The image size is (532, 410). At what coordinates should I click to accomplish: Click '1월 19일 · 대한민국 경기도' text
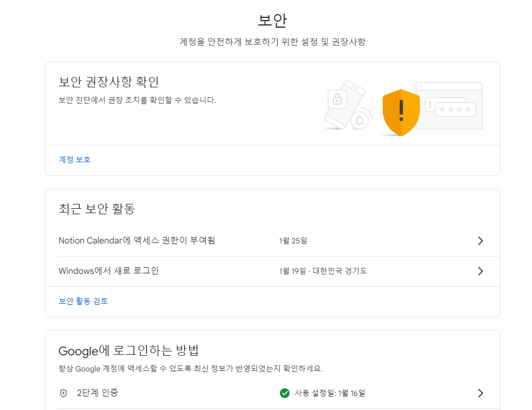[323, 271]
